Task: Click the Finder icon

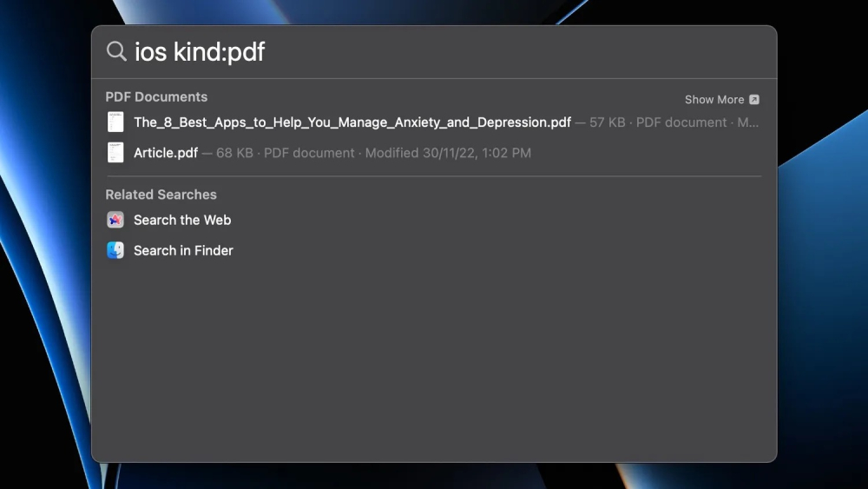Action: [115, 251]
